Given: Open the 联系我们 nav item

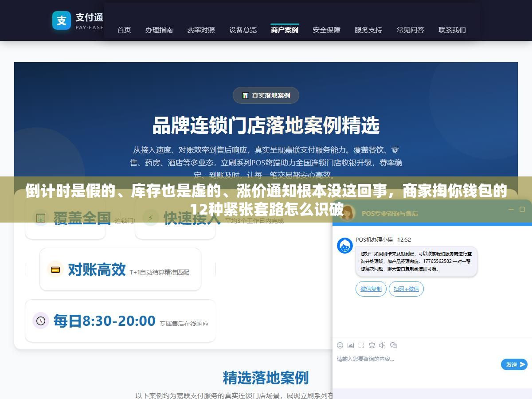Looking at the screenshot, I should point(452,30).
